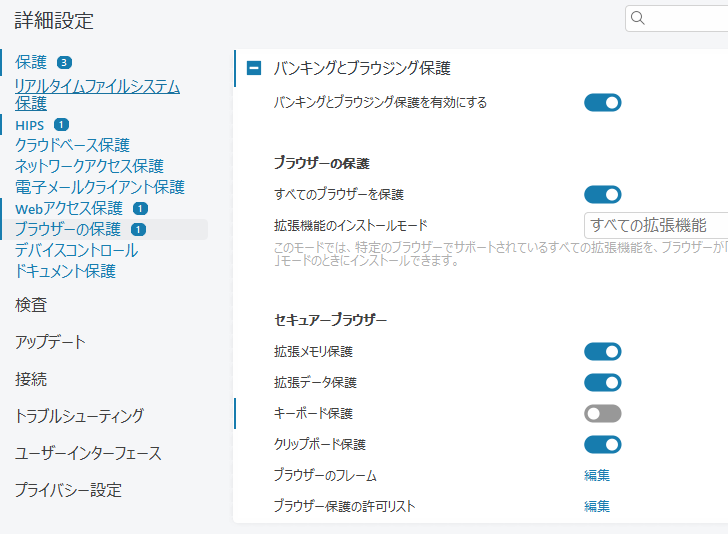The image size is (728, 534).
Task: Collapse the バンキングとブラウジング保護 section
Action: coord(254,68)
